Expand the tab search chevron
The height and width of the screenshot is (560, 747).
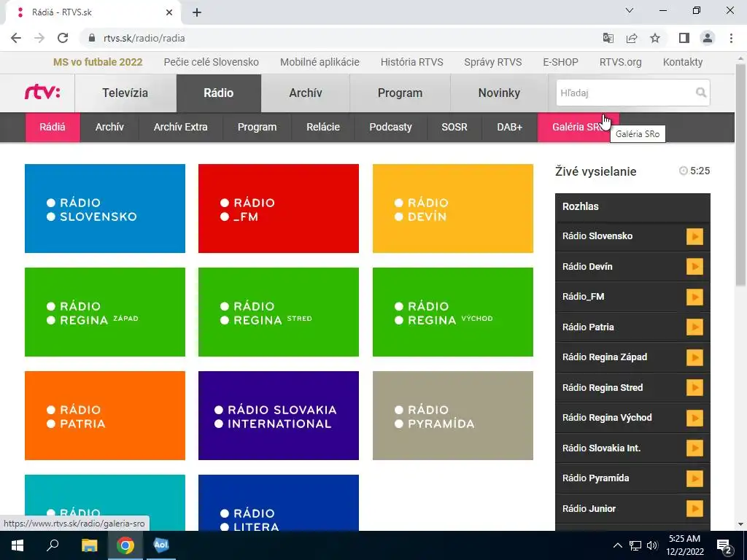630,10
